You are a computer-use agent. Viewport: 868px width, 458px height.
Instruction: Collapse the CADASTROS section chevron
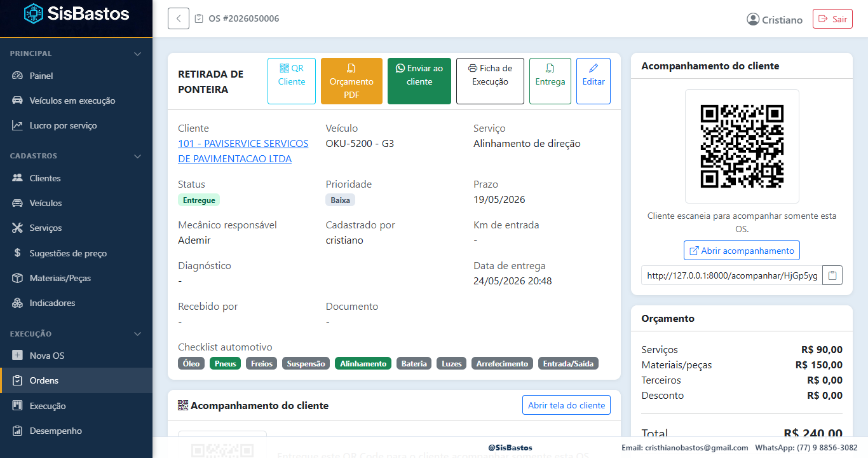[137, 156]
